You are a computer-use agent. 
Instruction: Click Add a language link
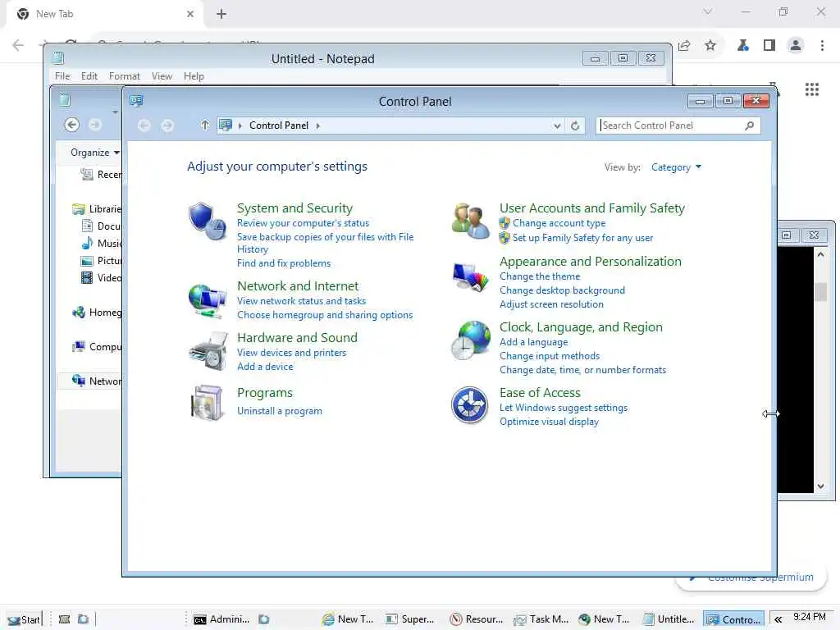533,342
